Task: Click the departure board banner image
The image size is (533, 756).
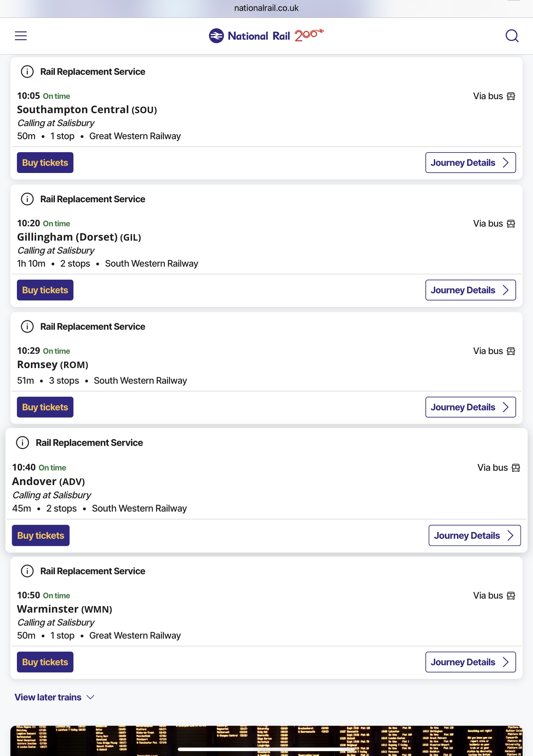Action: click(x=266, y=740)
